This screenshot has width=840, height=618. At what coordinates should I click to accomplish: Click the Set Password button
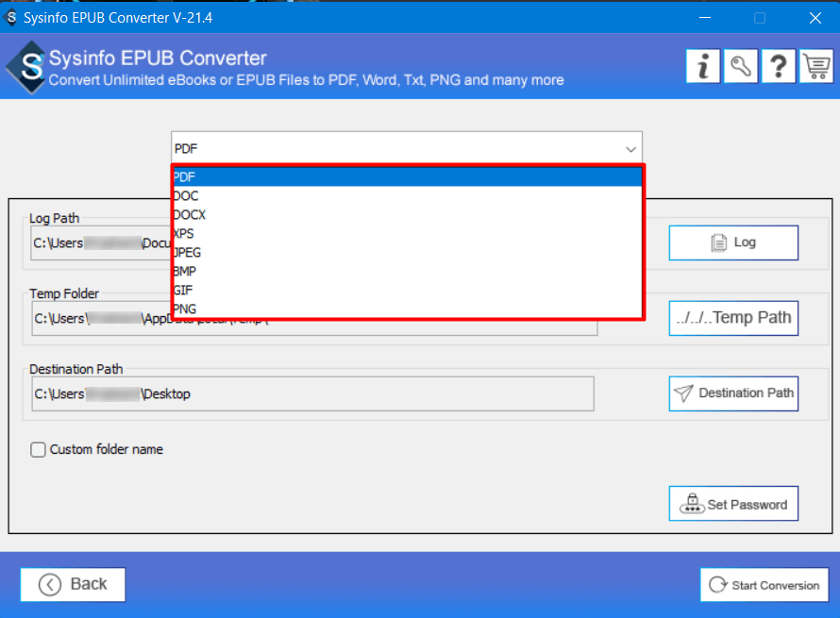coord(733,504)
